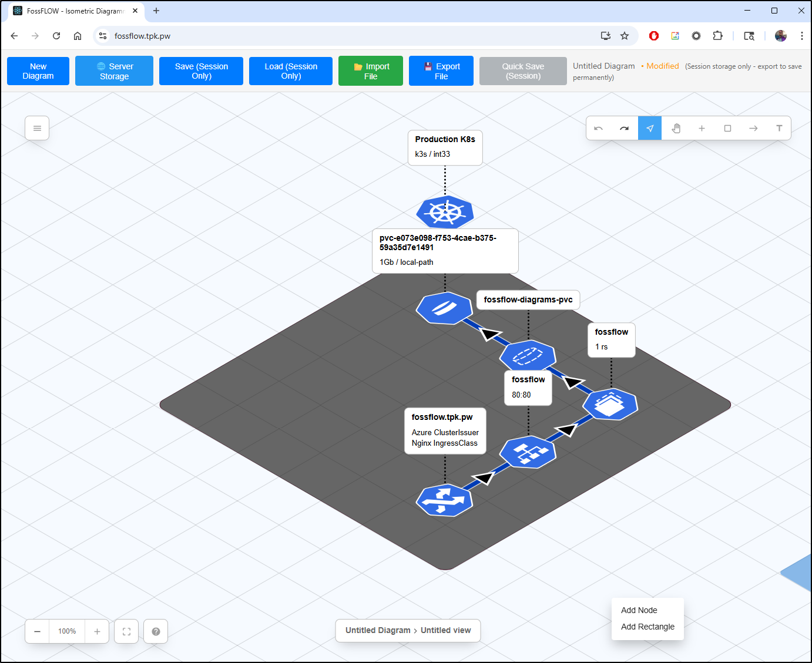The width and height of the screenshot is (812, 663).
Task: Click the Export File button
Action: click(441, 70)
